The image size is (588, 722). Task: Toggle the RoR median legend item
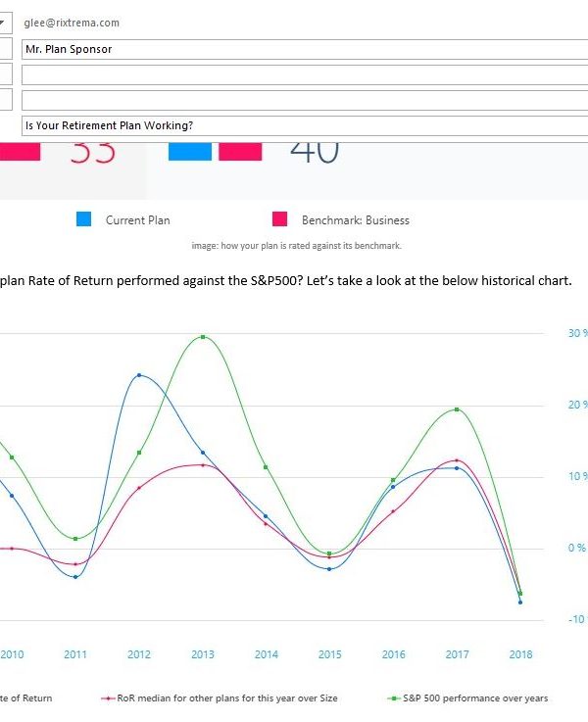tap(220, 698)
